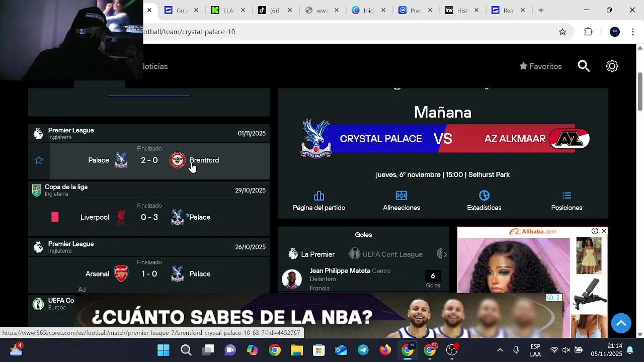The height and width of the screenshot is (362, 644).
Task: Open the settings gear icon on 365Scores
Action: pos(612,66)
